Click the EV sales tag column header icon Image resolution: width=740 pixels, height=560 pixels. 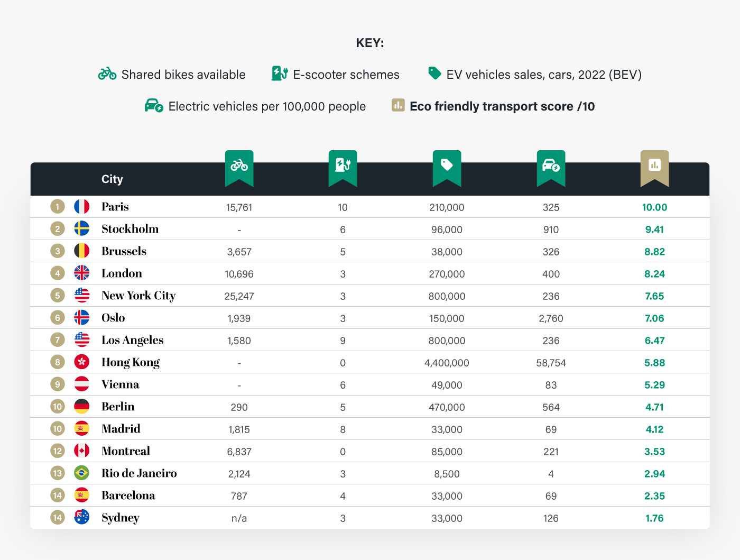pos(447,166)
